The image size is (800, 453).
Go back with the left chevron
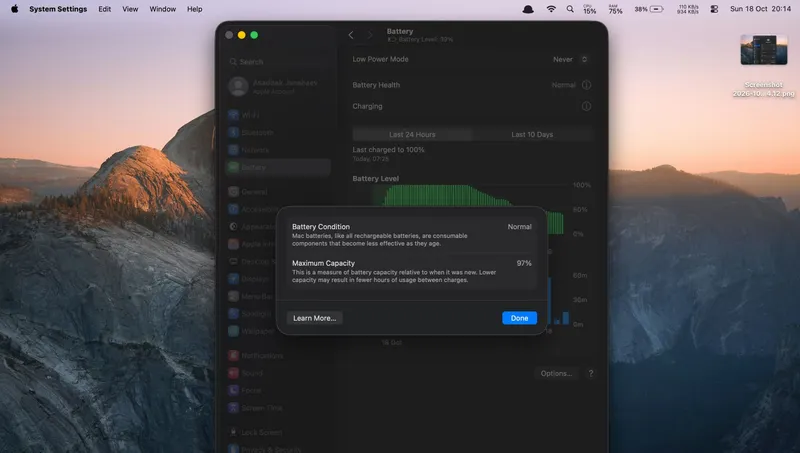pos(351,35)
